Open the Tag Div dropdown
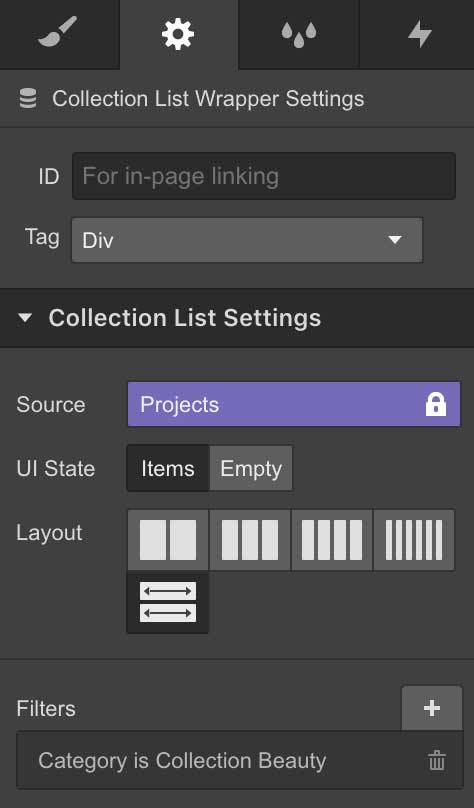 (247, 240)
